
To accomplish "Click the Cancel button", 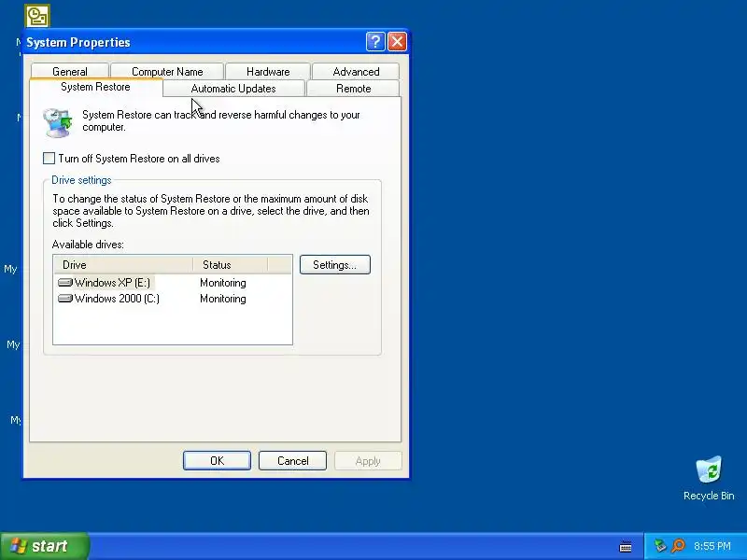I will coord(292,460).
